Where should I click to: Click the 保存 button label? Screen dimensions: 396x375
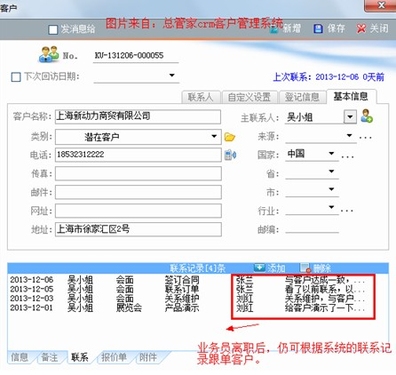[336, 29]
